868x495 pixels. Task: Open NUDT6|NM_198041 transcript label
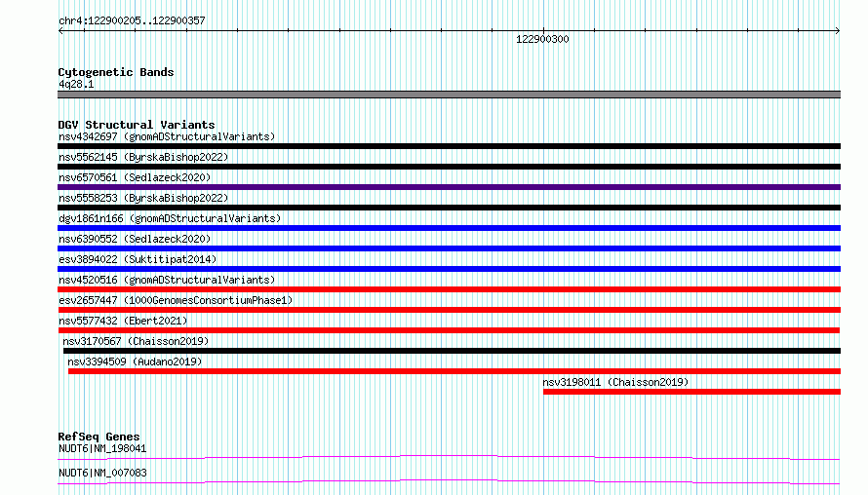[x=102, y=448]
